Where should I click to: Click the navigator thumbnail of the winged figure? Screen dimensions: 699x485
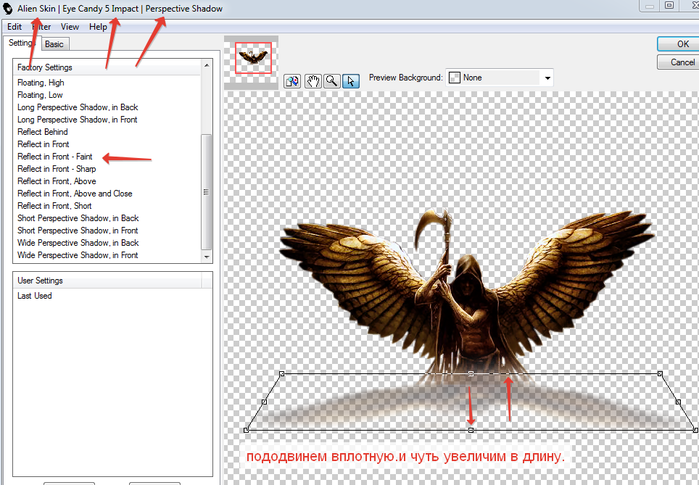coord(253,58)
